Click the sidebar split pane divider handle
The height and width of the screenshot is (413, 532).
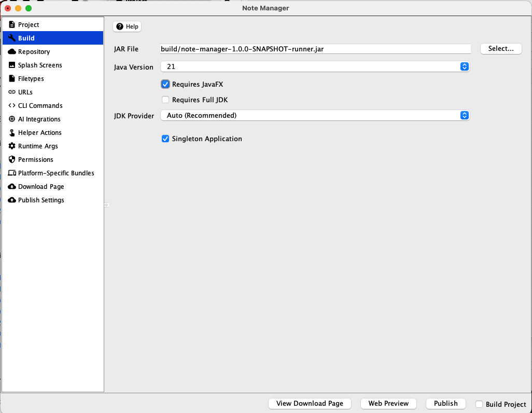[106, 205]
